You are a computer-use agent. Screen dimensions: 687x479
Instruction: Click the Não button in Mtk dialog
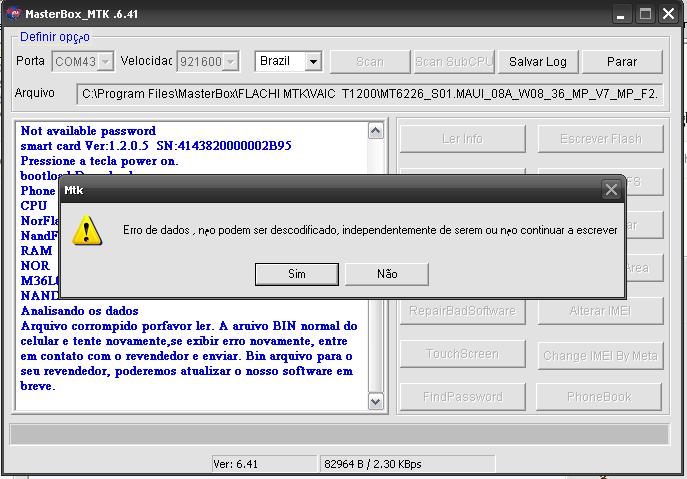387,274
